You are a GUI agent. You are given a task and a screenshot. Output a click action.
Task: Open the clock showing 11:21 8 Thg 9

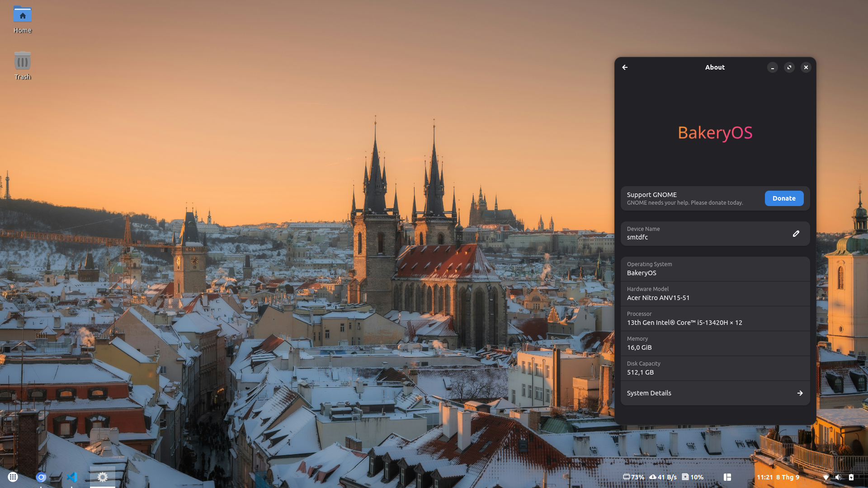[778, 477]
